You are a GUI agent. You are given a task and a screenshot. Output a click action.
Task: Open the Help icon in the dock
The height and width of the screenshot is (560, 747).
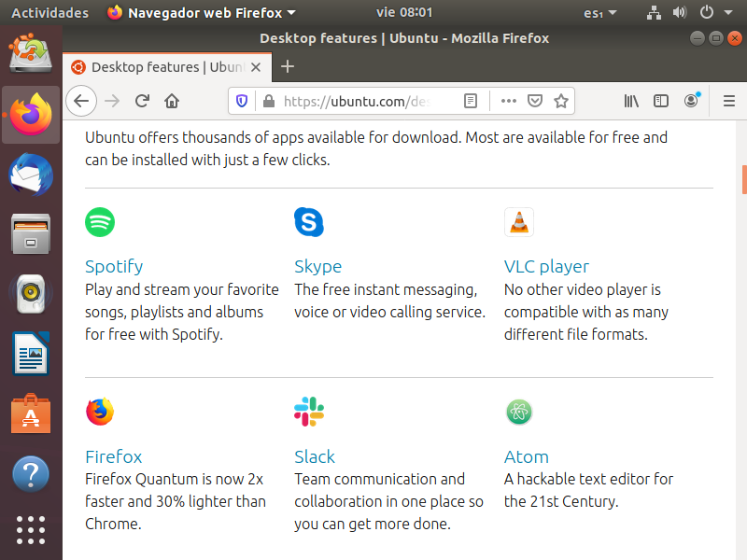(x=31, y=474)
